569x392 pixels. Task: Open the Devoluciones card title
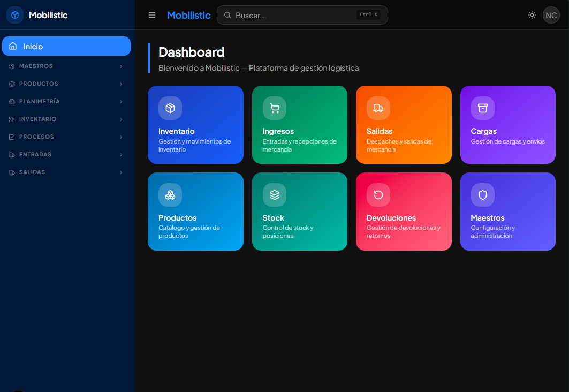click(391, 218)
